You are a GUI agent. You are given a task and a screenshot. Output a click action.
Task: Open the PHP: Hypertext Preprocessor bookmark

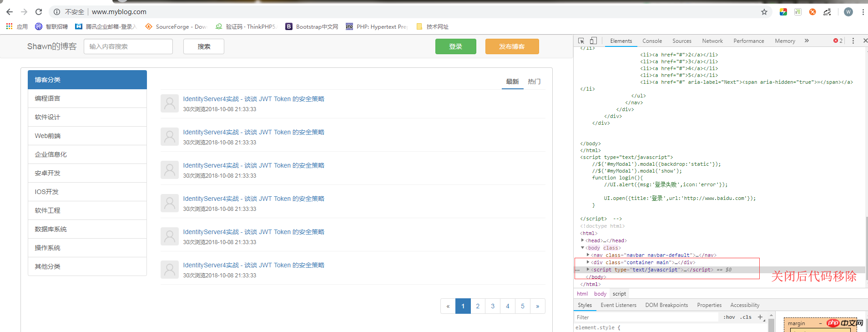click(377, 26)
